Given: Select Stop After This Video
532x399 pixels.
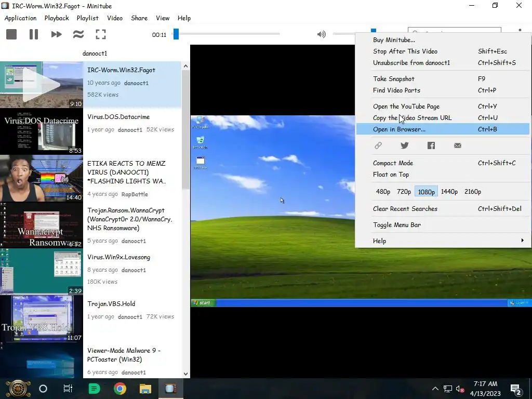Looking at the screenshot, I should [443, 51].
